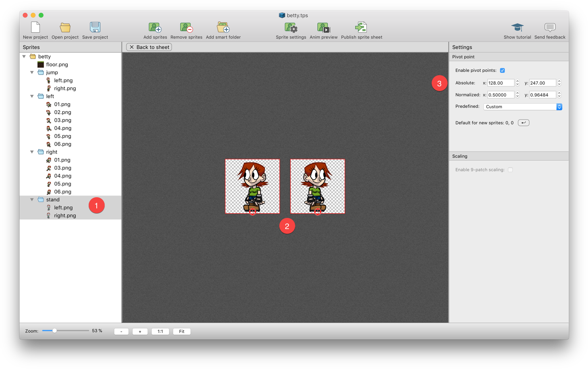Collapse the stand folder
588x369 pixels.
pos(32,199)
